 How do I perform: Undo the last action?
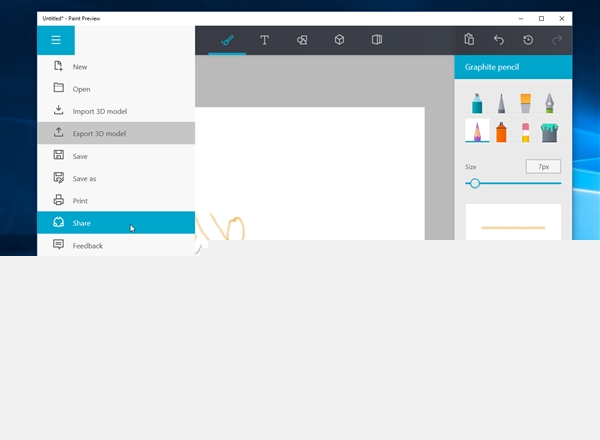click(499, 40)
